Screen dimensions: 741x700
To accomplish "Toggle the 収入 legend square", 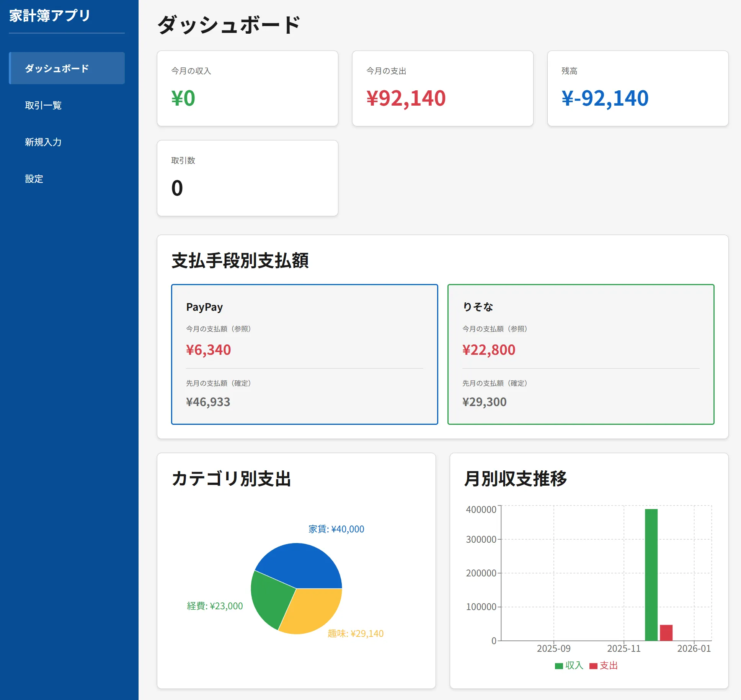I will pyautogui.click(x=559, y=666).
